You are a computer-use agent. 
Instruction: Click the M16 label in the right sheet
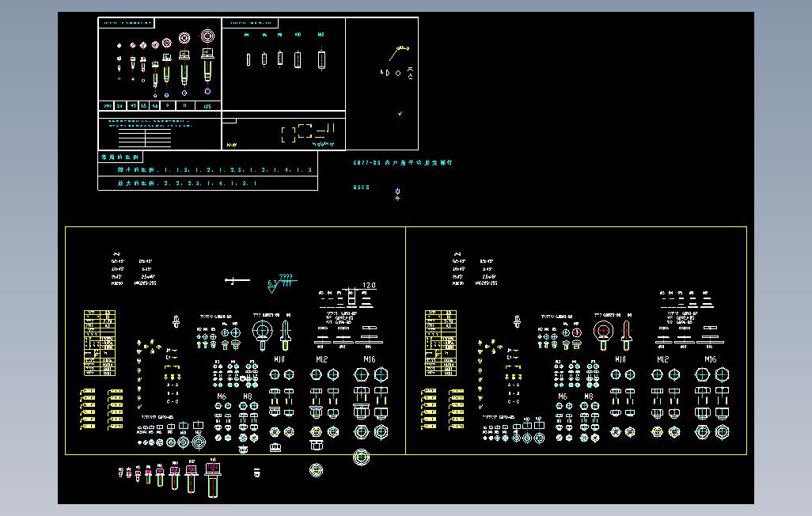click(x=710, y=359)
